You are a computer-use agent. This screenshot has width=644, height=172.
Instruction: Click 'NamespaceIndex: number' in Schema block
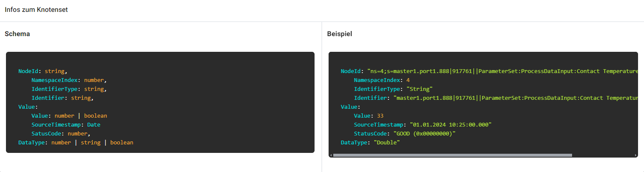pos(69,80)
